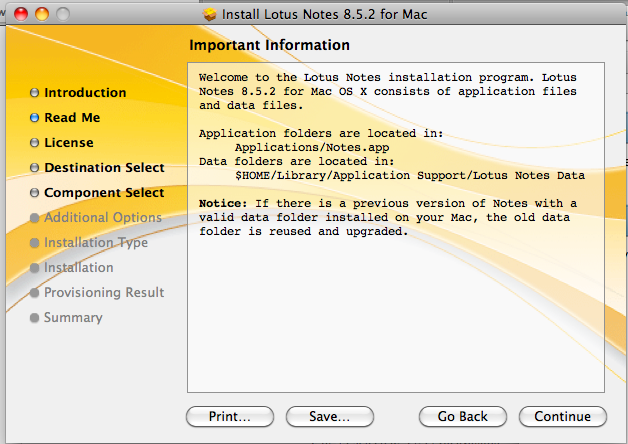Click the Save... button
Image resolution: width=628 pixels, height=444 pixels.
click(x=330, y=416)
